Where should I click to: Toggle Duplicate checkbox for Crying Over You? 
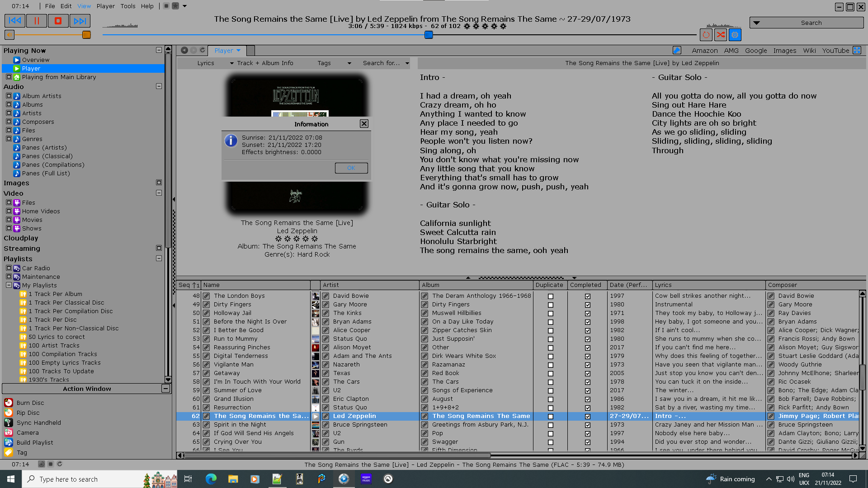(x=550, y=442)
